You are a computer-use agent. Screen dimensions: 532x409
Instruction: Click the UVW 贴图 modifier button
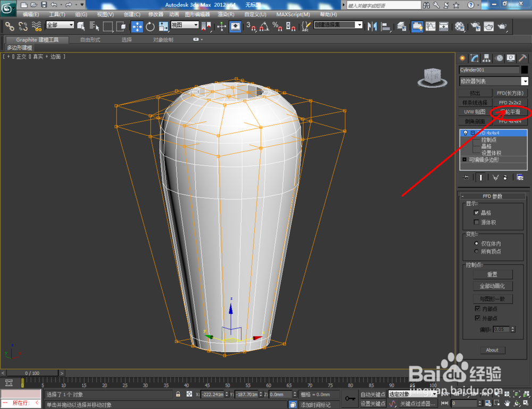pos(475,112)
